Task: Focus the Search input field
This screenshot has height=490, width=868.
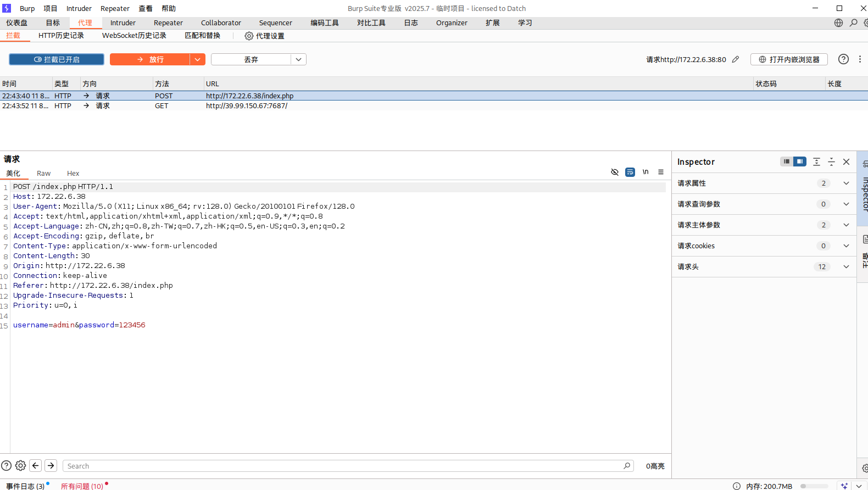Action: click(348, 466)
